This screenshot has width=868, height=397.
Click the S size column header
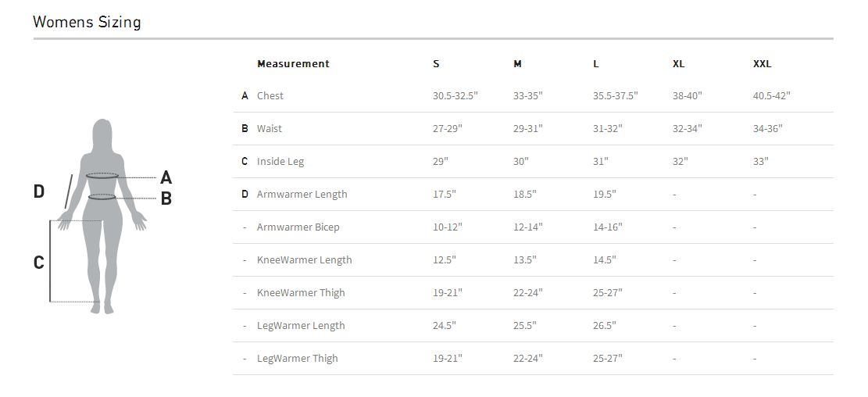pos(436,64)
